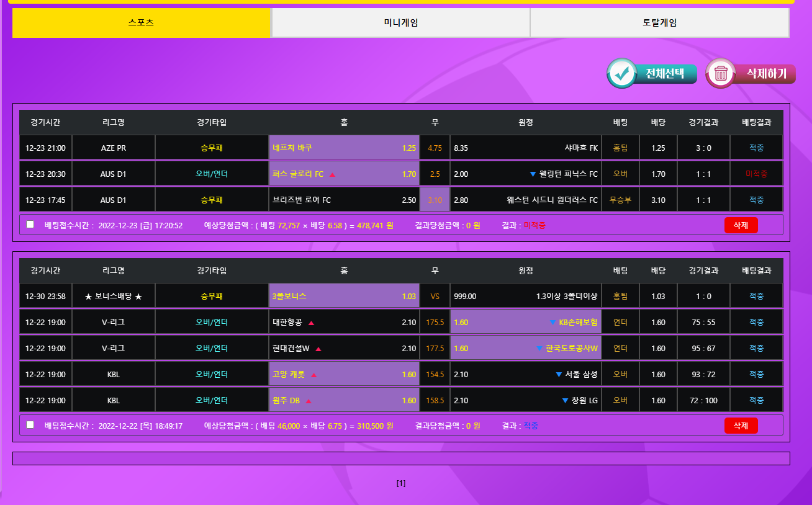812x505 pixels.
Task: Check the box for the 2022-12-23 bet slip
Action: pyautogui.click(x=30, y=225)
